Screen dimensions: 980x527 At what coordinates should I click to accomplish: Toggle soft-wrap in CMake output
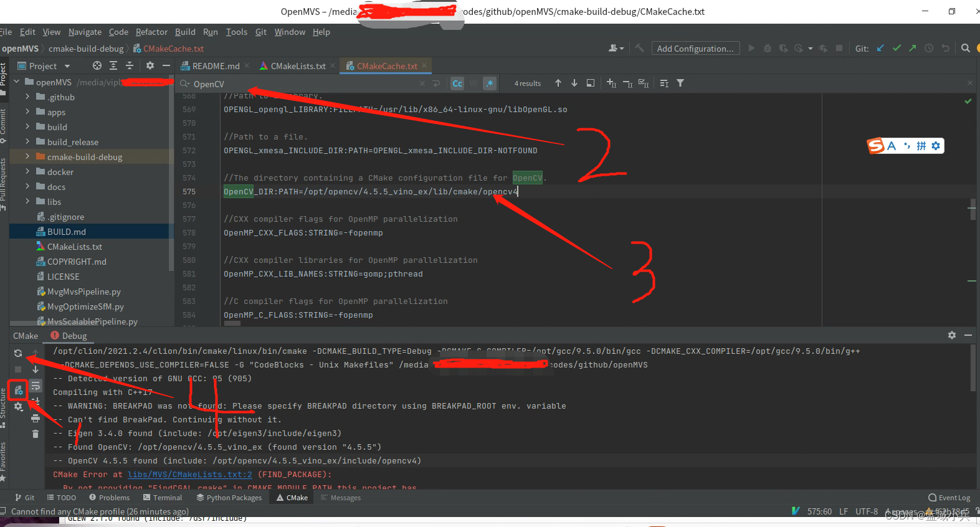pyautogui.click(x=36, y=386)
